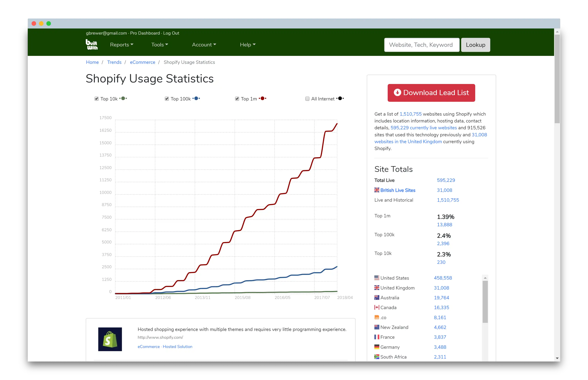Image resolution: width=588 pixels, height=380 pixels.
Task: Click the Germany flag icon
Action: [376, 347]
